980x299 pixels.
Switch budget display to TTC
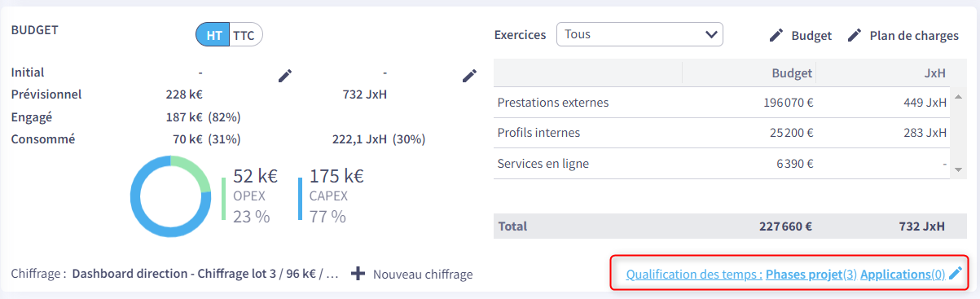245,35
